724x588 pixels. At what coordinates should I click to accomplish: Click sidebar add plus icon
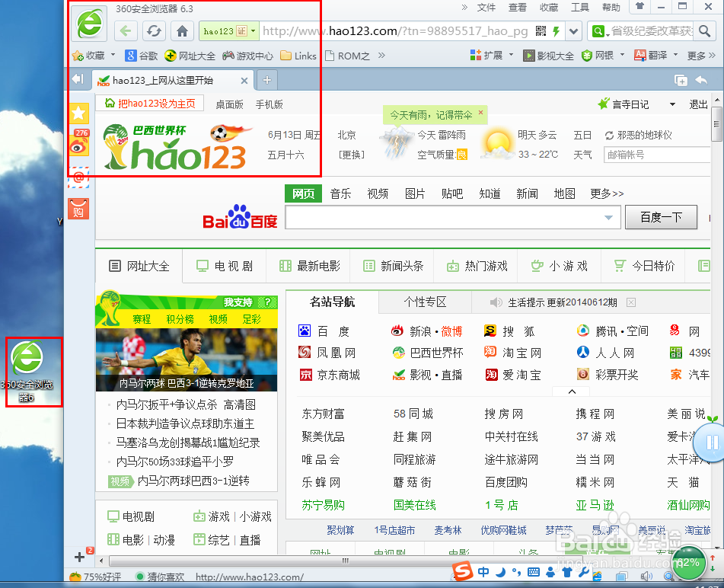click(x=79, y=557)
